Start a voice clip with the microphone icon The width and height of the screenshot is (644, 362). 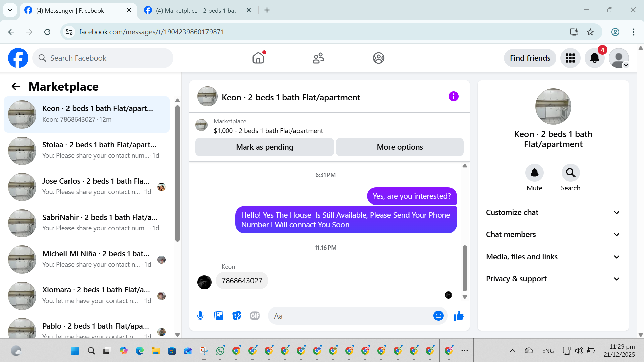(x=200, y=316)
